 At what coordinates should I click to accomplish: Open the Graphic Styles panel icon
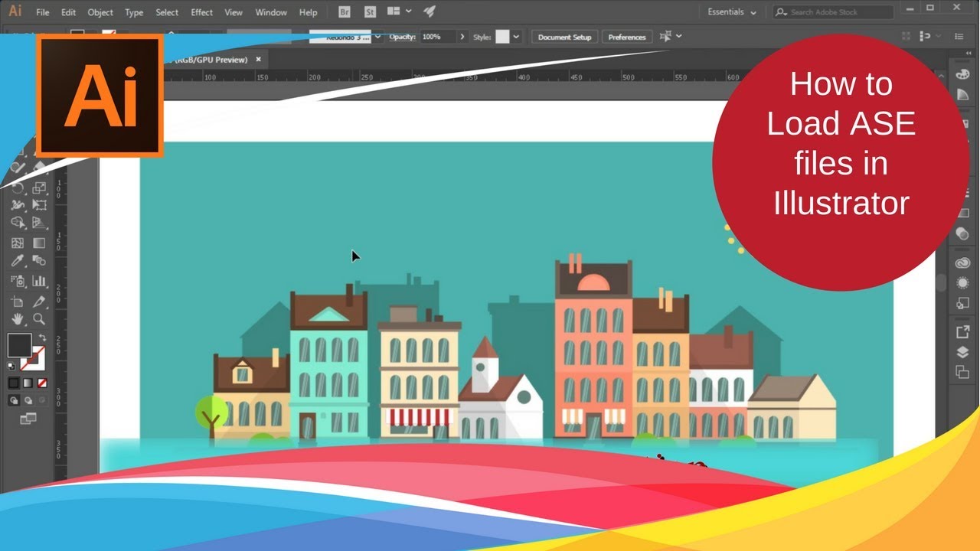[962, 303]
